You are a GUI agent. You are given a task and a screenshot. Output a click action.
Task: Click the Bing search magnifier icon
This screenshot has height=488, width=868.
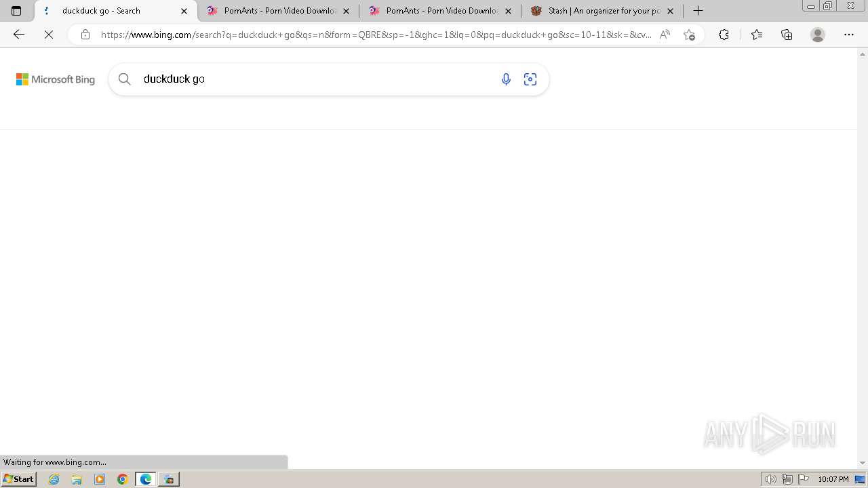pos(125,79)
